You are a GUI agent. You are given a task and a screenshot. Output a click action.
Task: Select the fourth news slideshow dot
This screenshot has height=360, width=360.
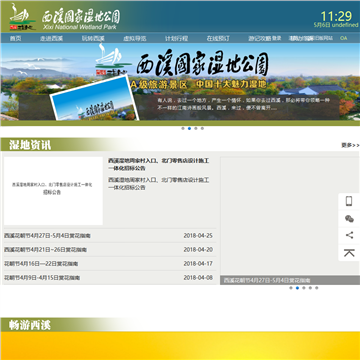coord(310,288)
